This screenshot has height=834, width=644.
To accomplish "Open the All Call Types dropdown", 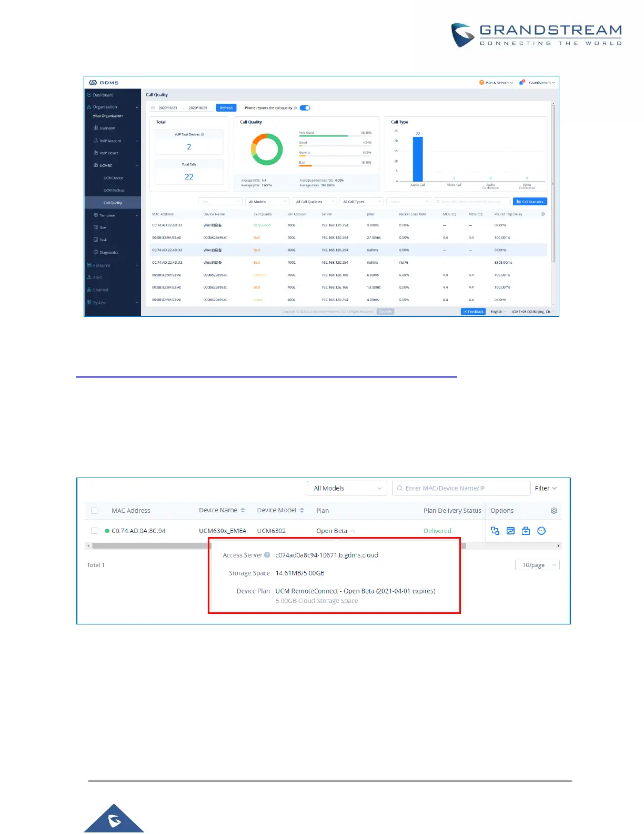I will (x=362, y=202).
